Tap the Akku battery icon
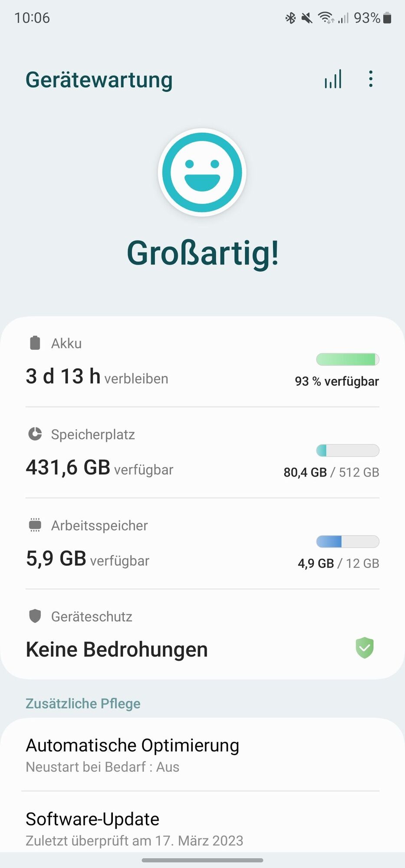This screenshot has width=405, height=868. pyautogui.click(x=35, y=343)
